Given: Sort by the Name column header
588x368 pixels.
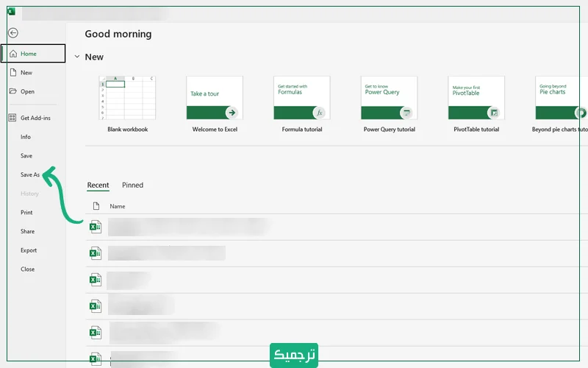Looking at the screenshot, I should [118, 206].
